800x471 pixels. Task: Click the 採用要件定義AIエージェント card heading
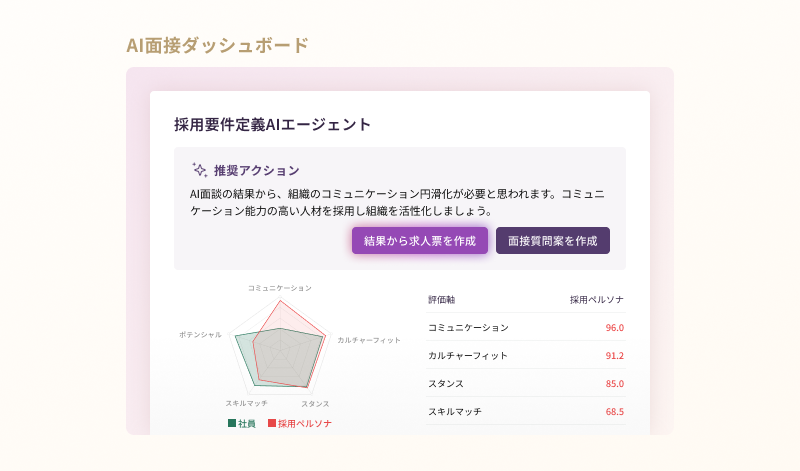point(273,125)
